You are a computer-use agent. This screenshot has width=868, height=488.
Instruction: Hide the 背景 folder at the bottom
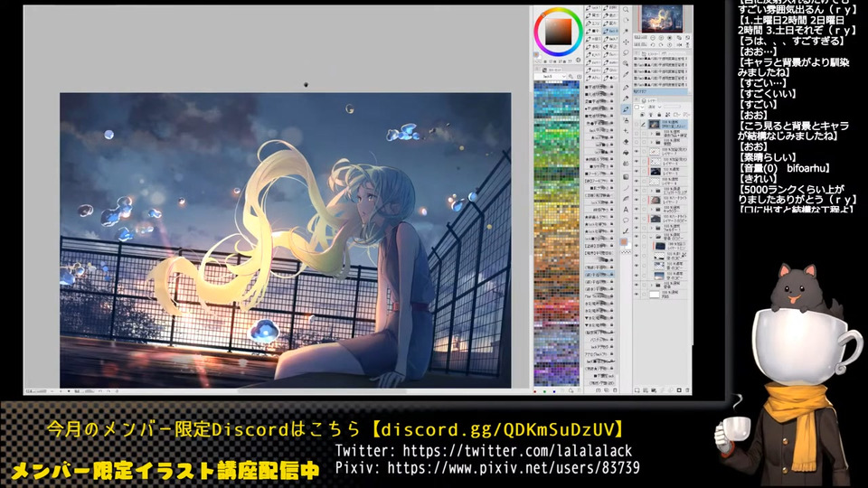click(x=636, y=285)
